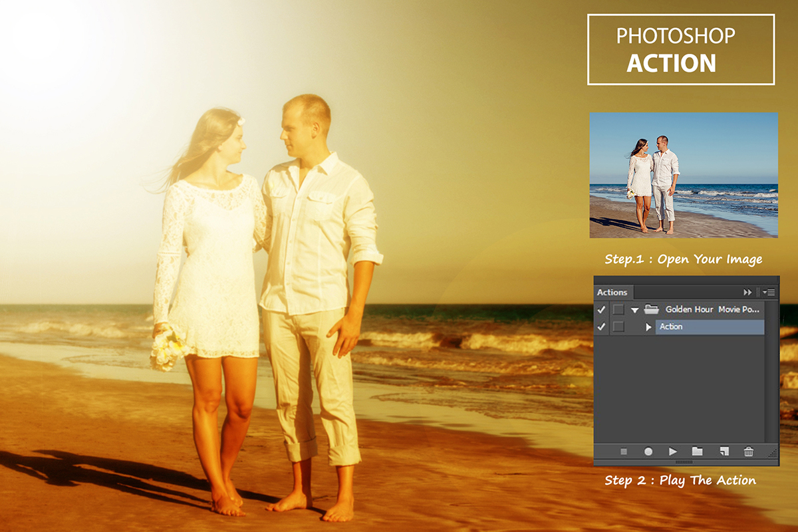Click the before-image thumbnail of the couple
Viewport: 798px width, 532px height.
pyautogui.click(x=684, y=175)
